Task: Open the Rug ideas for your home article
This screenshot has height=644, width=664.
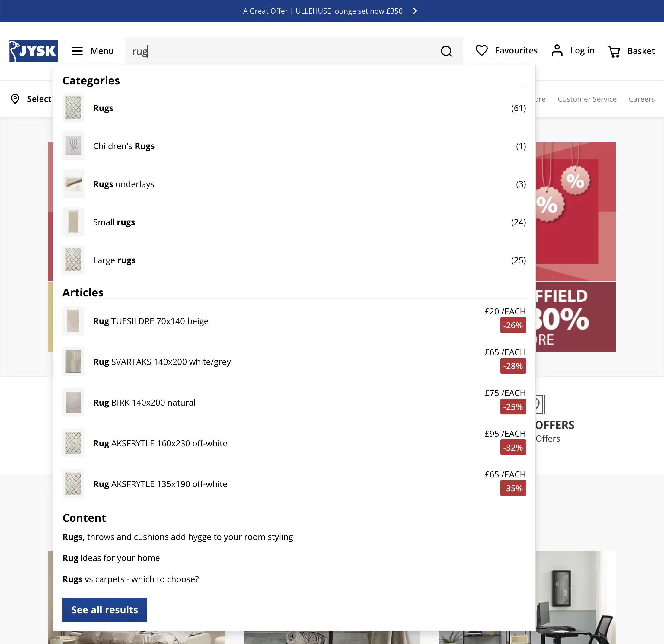Action: [111, 558]
